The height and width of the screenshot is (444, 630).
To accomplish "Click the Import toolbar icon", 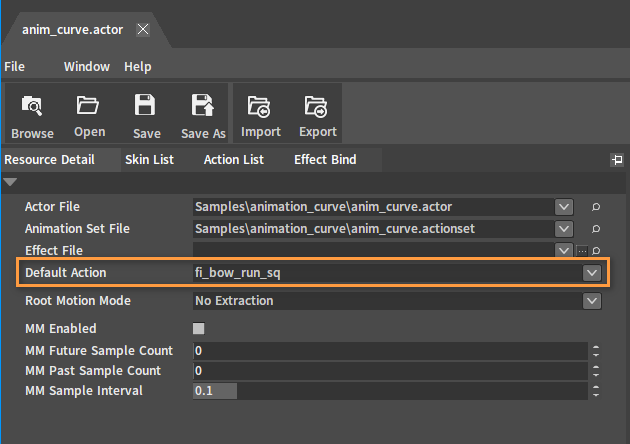I will pos(260,107).
